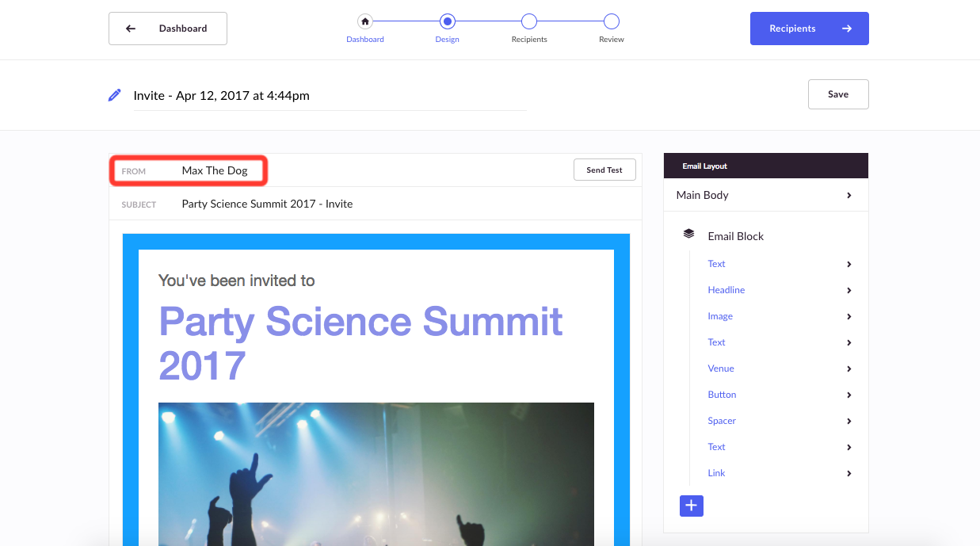The width and height of the screenshot is (980, 546).
Task: Click the "You've been invited to" text
Action: (x=236, y=281)
